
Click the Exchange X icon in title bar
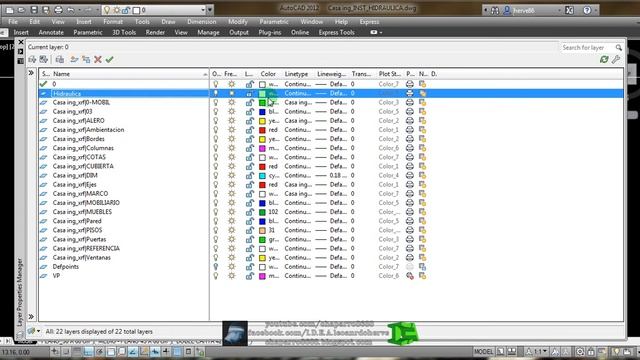pyautogui.click(x=569, y=10)
